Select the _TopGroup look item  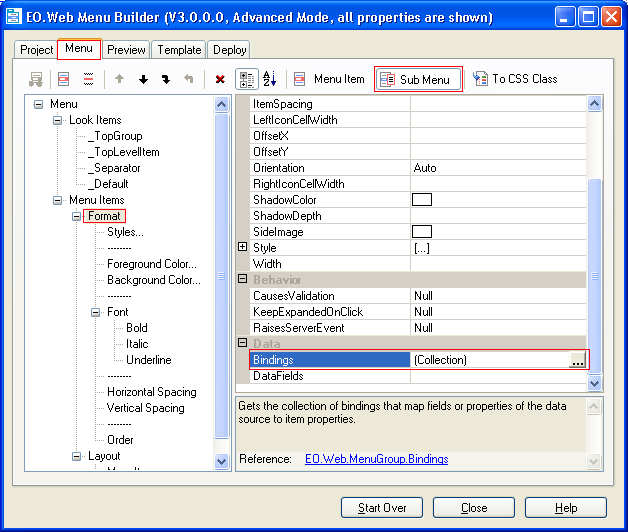click(115, 136)
